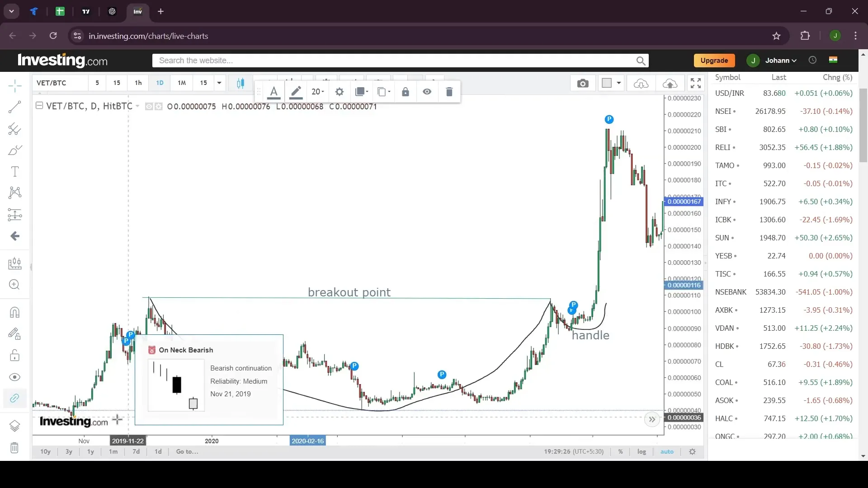This screenshot has width=868, height=488.
Task: Toggle stay in drawing mode icon
Action: coord(14,334)
